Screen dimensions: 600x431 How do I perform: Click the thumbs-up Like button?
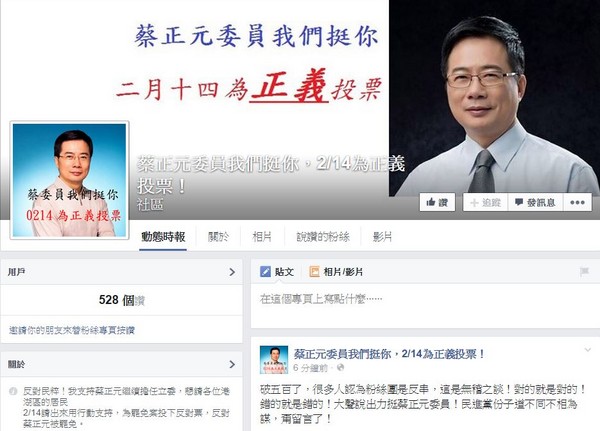(437, 202)
